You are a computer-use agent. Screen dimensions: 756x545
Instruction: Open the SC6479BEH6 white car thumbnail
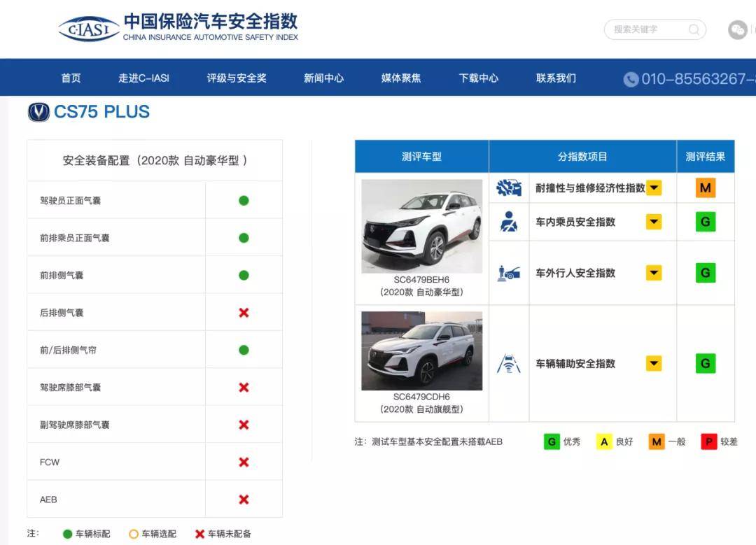pyautogui.click(x=421, y=226)
